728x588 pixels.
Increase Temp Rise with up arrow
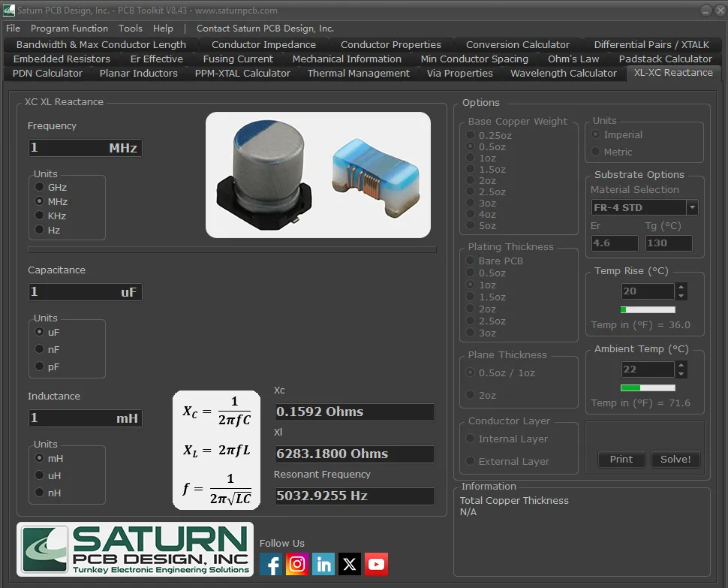click(x=681, y=287)
